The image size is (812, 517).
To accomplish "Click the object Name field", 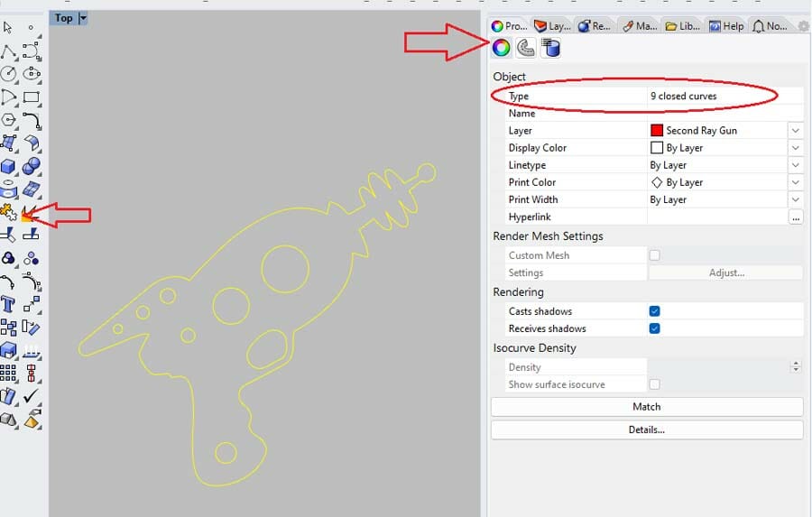I will pyautogui.click(x=725, y=113).
